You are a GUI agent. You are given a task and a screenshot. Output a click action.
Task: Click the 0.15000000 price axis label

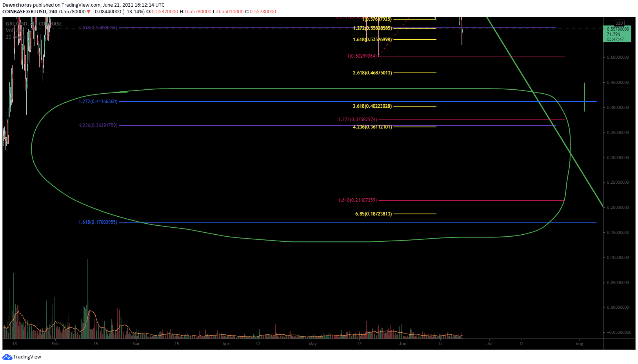pos(618,232)
